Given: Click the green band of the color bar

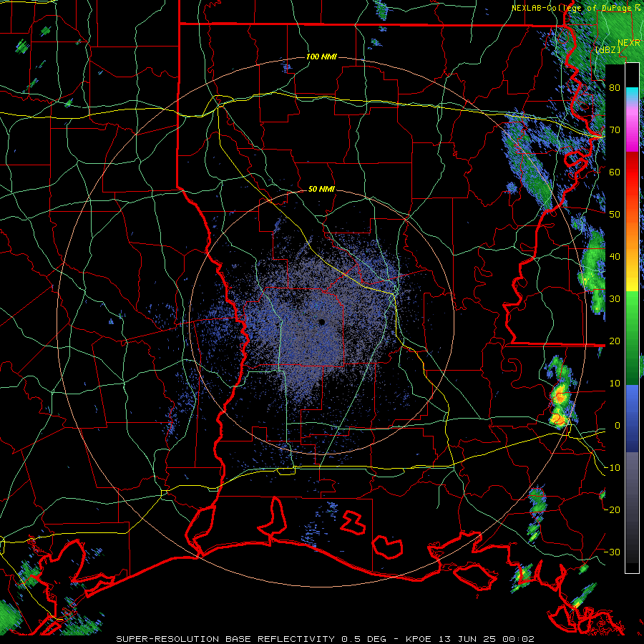Looking at the screenshot, I should (632, 337).
